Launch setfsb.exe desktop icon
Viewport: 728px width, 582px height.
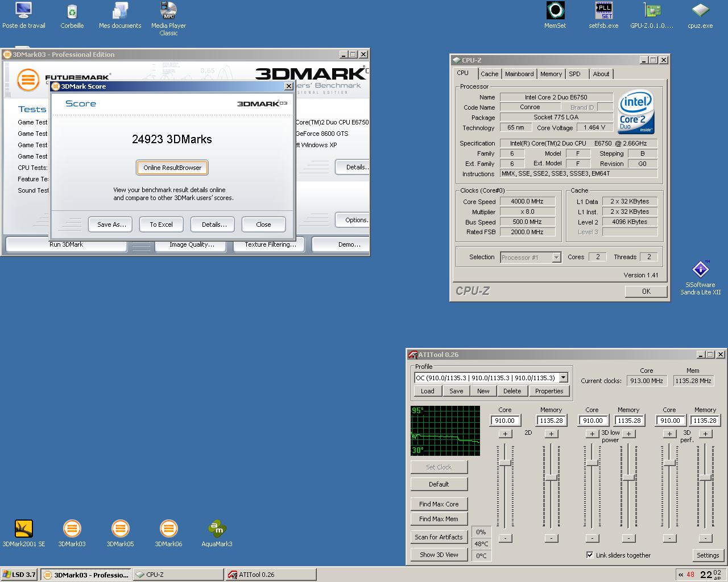click(603, 15)
